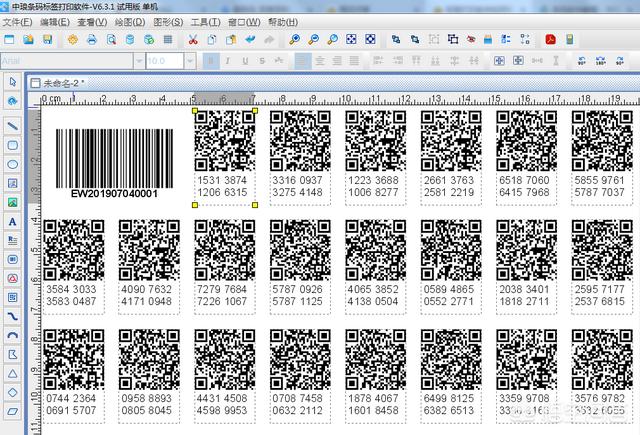Screen dimensions: 640x435
Task: Click text 5855 9761 under QR code
Action: pos(600,180)
